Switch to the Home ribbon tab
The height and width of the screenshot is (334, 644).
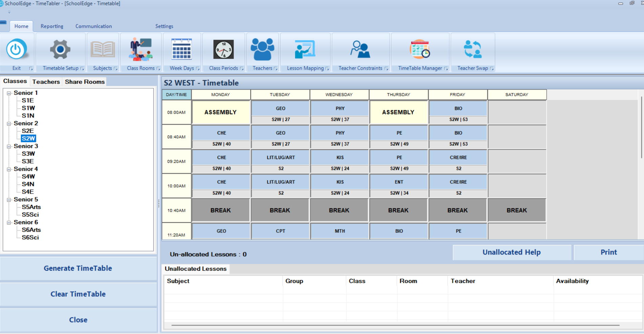(x=21, y=26)
